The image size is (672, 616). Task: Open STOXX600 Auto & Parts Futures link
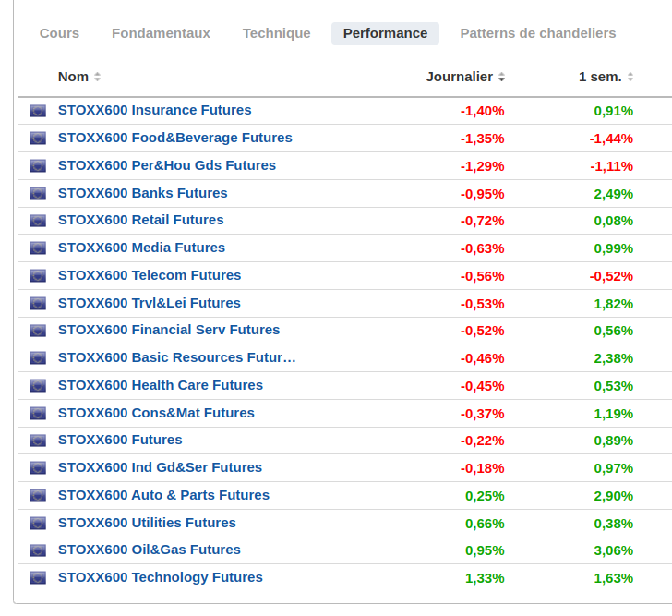(x=163, y=495)
